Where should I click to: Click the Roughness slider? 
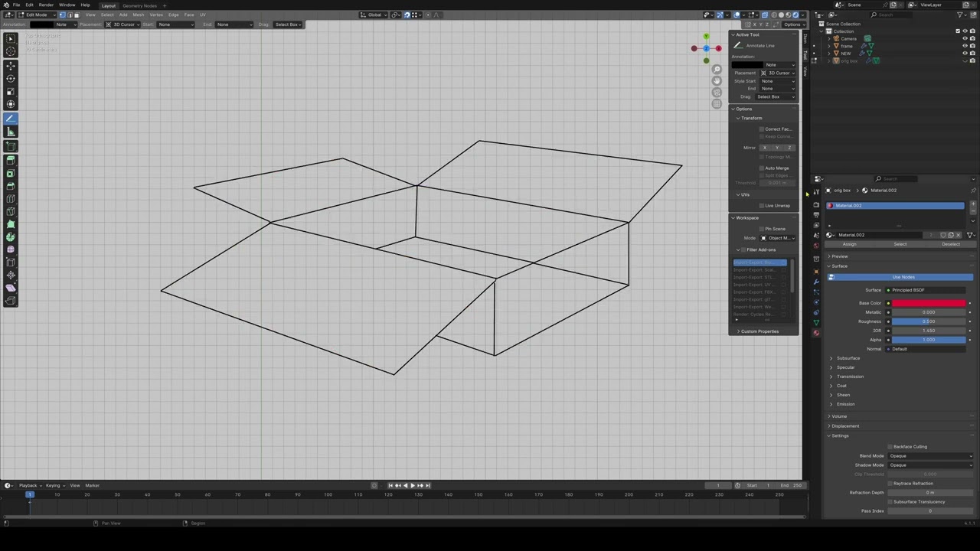(928, 321)
